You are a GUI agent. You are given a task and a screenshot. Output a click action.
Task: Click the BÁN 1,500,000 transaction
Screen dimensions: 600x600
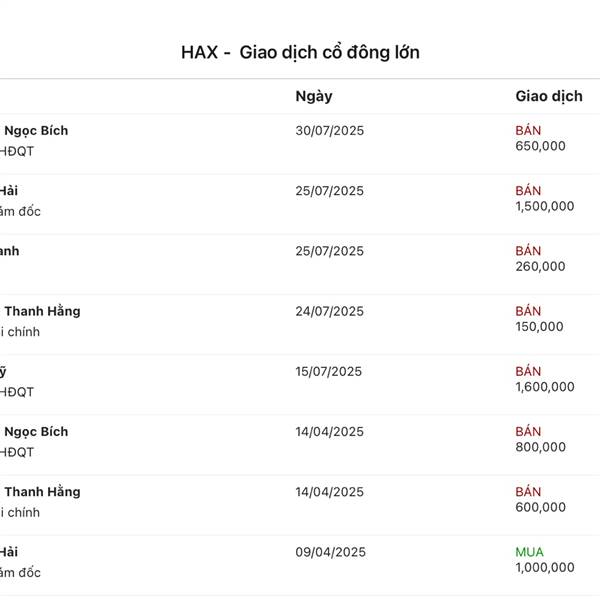coord(545,198)
